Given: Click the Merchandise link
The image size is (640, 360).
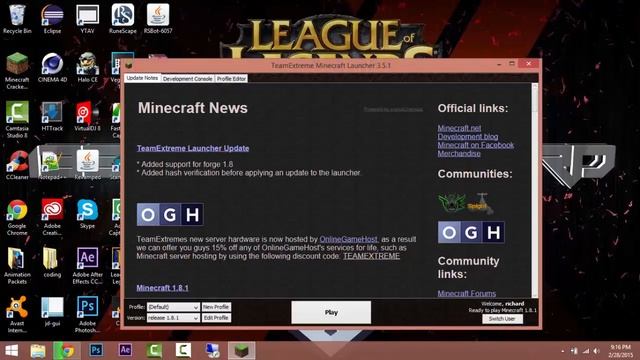Looking at the screenshot, I should tap(459, 154).
